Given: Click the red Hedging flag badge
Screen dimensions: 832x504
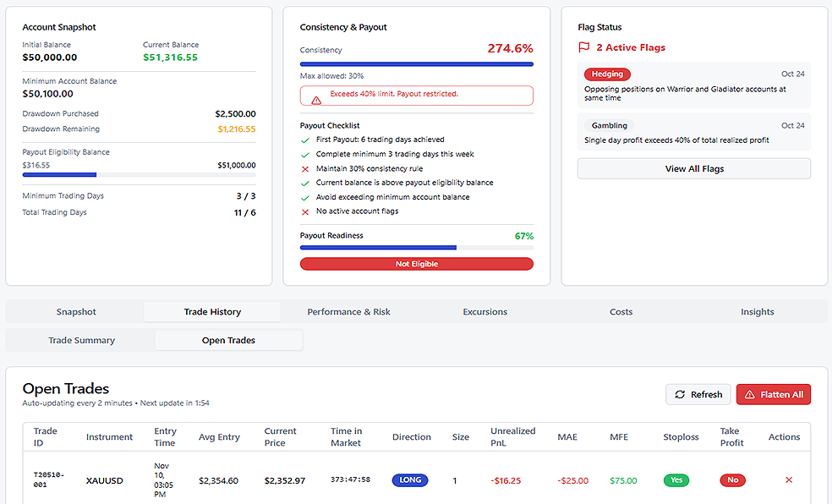Looking at the screenshot, I should (607, 74).
